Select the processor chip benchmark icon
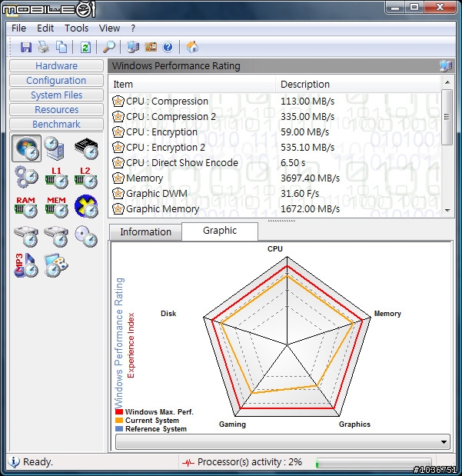The width and height of the screenshot is (462, 476). point(87,148)
